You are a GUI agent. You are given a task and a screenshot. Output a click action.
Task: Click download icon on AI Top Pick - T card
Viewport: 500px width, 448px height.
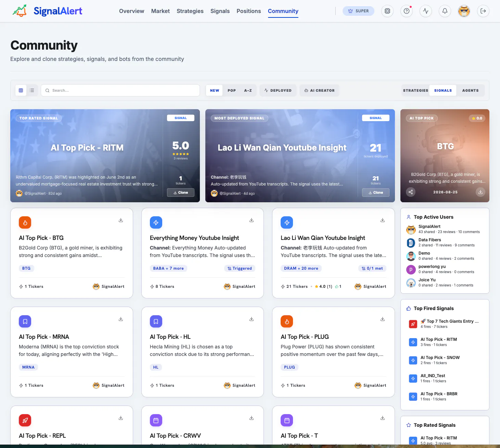pyautogui.click(x=383, y=418)
